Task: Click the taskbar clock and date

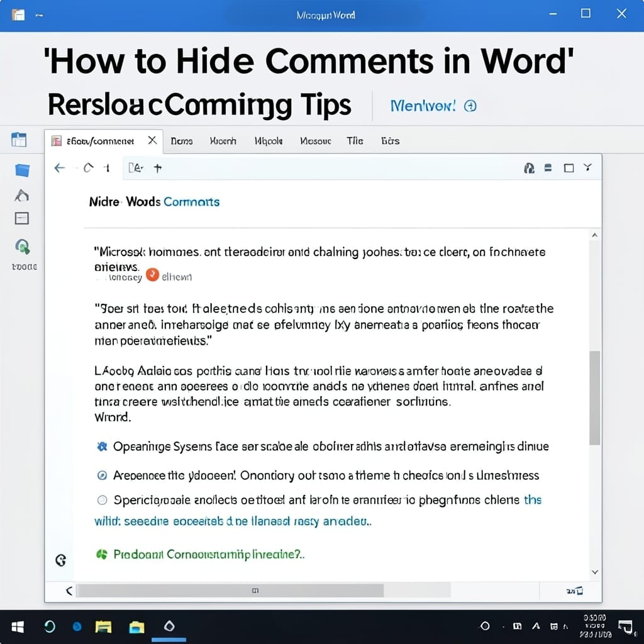Action: (595, 626)
